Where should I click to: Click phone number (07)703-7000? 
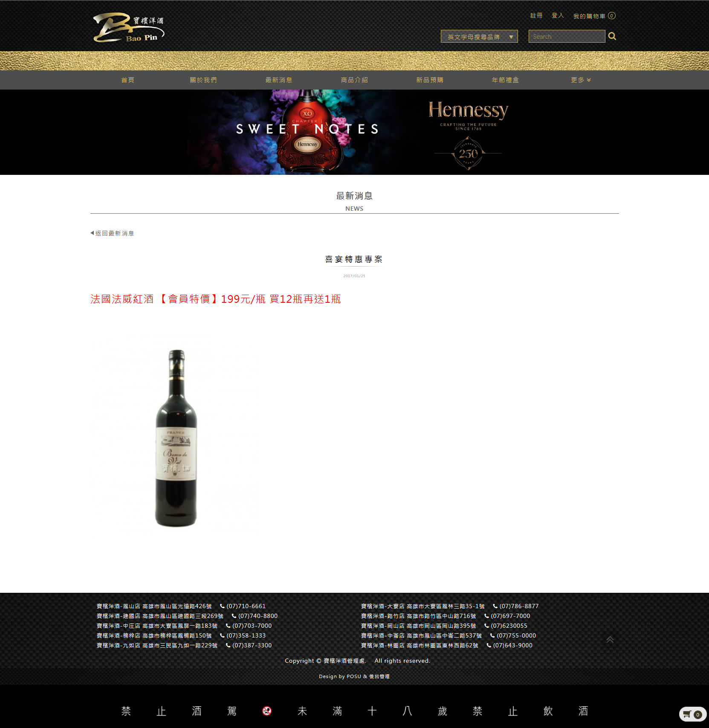tap(252, 626)
